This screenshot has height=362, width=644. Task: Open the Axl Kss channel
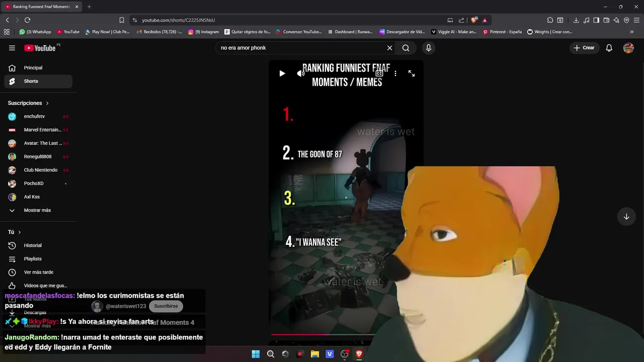pos(38,197)
